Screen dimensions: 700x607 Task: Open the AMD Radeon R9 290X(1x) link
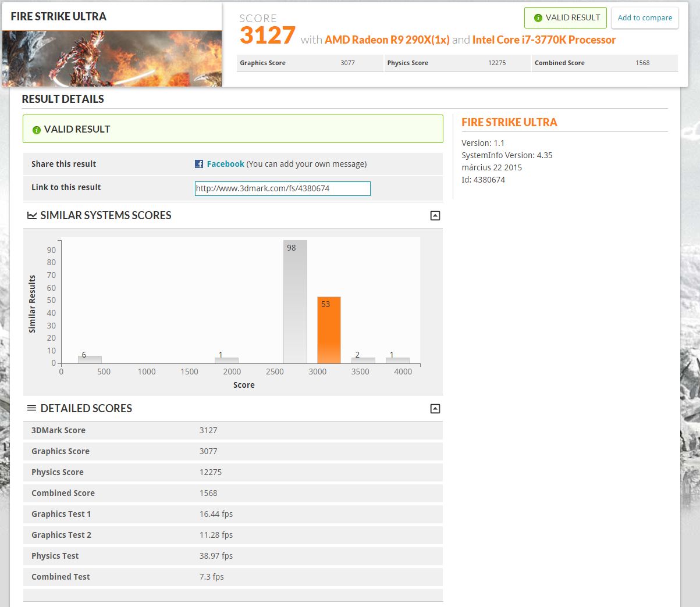[x=387, y=40]
